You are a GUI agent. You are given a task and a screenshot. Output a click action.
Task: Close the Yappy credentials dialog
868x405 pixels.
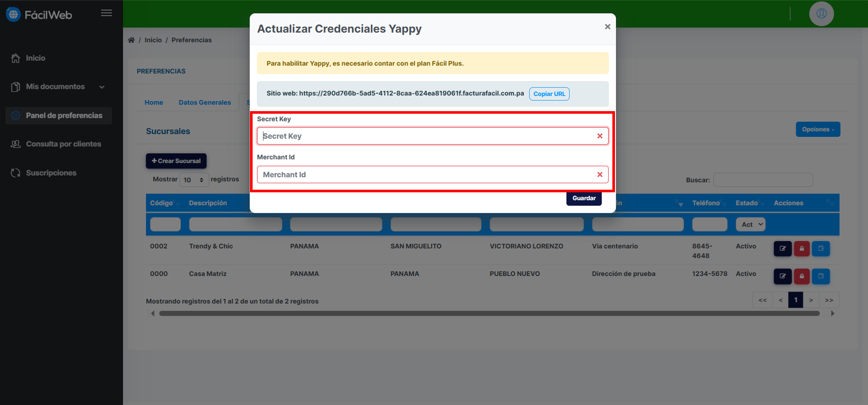click(x=607, y=26)
